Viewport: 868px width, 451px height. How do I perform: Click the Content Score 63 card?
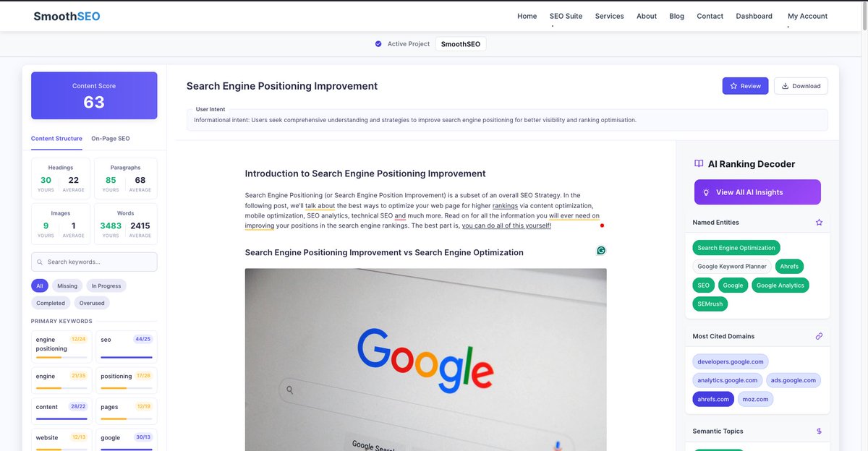[x=94, y=95]
